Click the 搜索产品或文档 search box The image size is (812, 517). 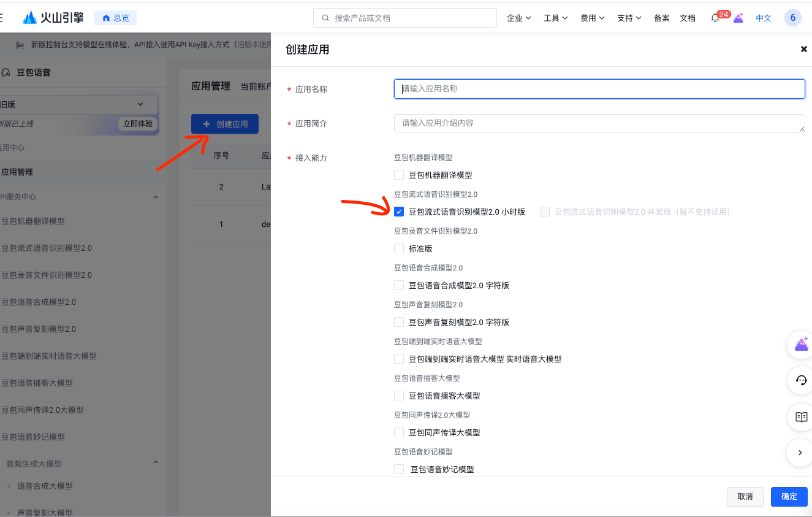405,18
